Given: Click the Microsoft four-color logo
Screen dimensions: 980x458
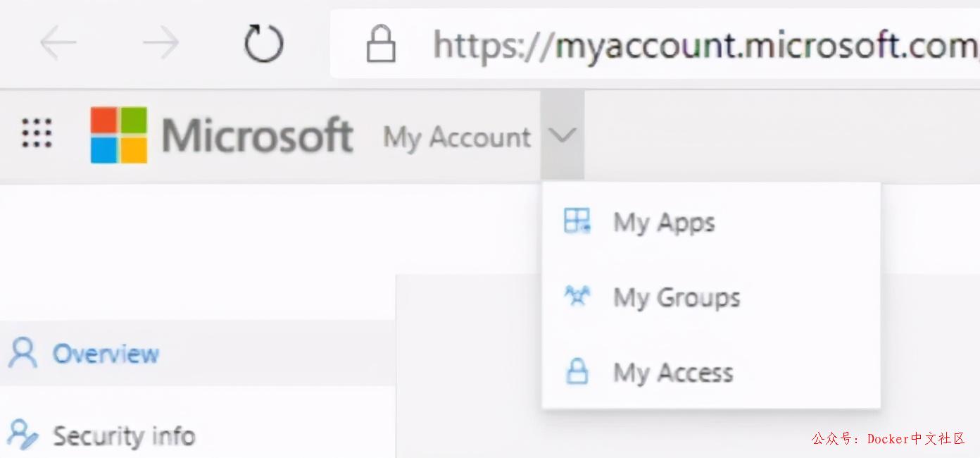Looking at the screenshot, I should coord(119,135).
